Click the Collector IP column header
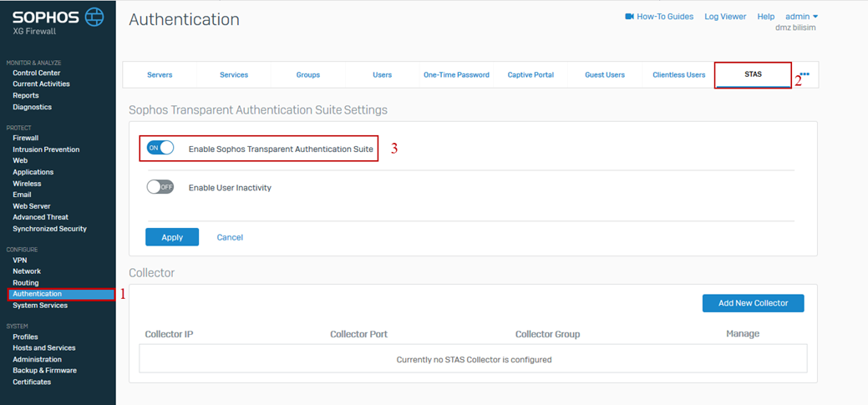 coord(169,334)
